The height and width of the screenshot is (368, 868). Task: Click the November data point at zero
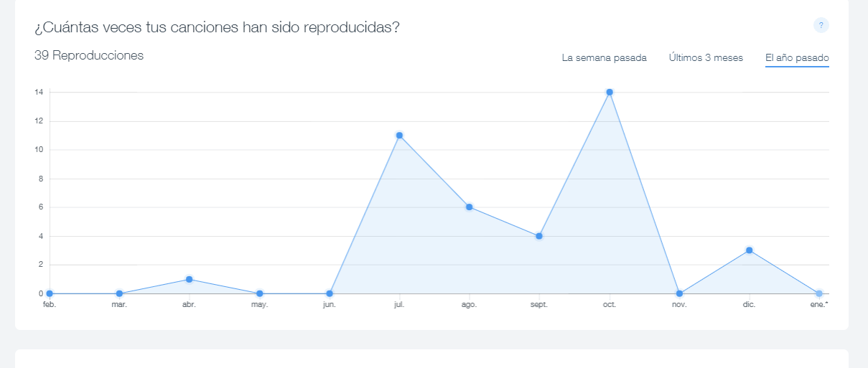(x=679, y=293)
